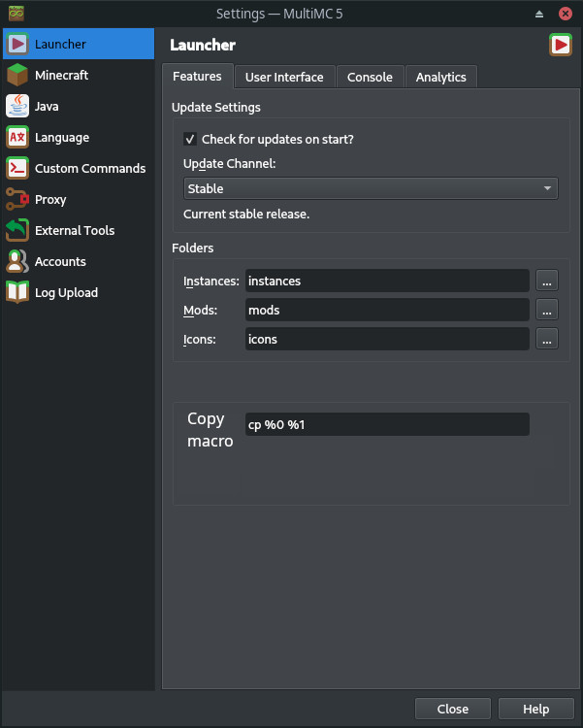The image size is (583, 728).
Task: Open Proxy settings icon
Action: [17, 200]
